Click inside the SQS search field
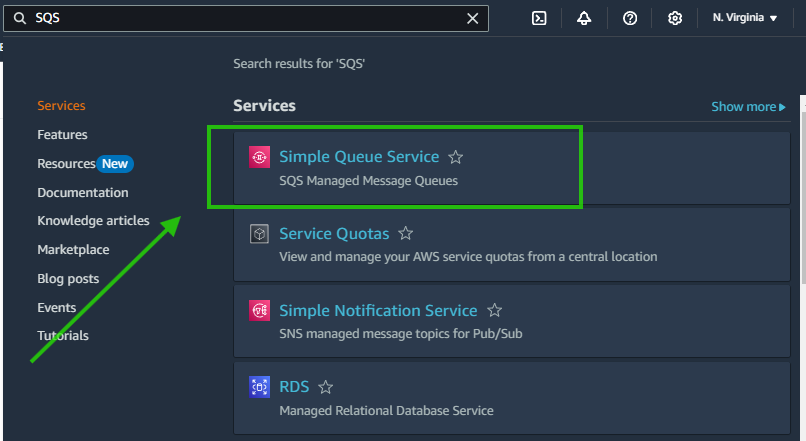Screen dimensions: 806x441 tap(250, 18)
